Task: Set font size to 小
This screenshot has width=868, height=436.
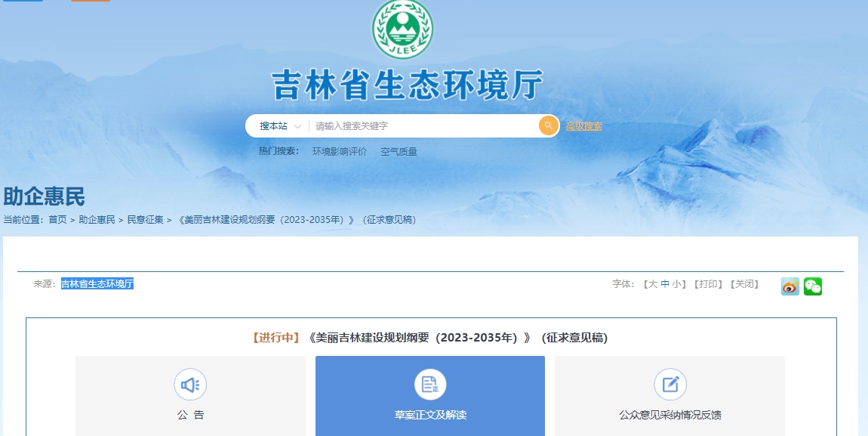Action: (x=676, y=284)
